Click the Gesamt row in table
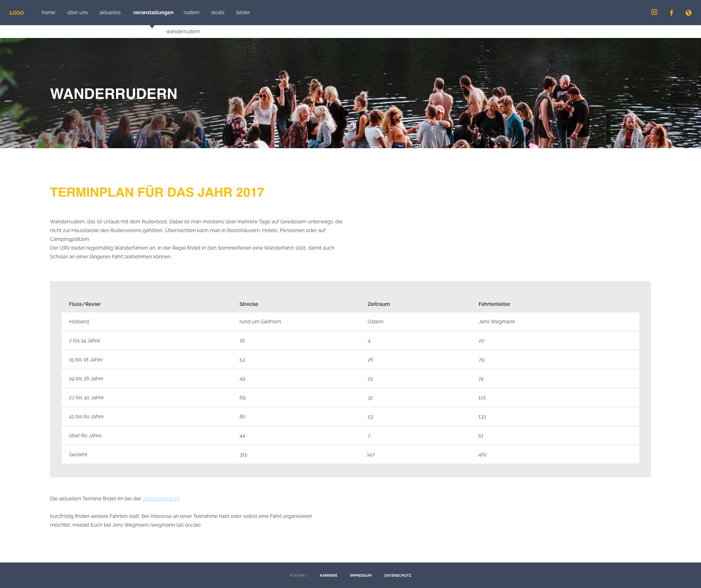Viewport: 701px width, 588px height. point(350,454)
